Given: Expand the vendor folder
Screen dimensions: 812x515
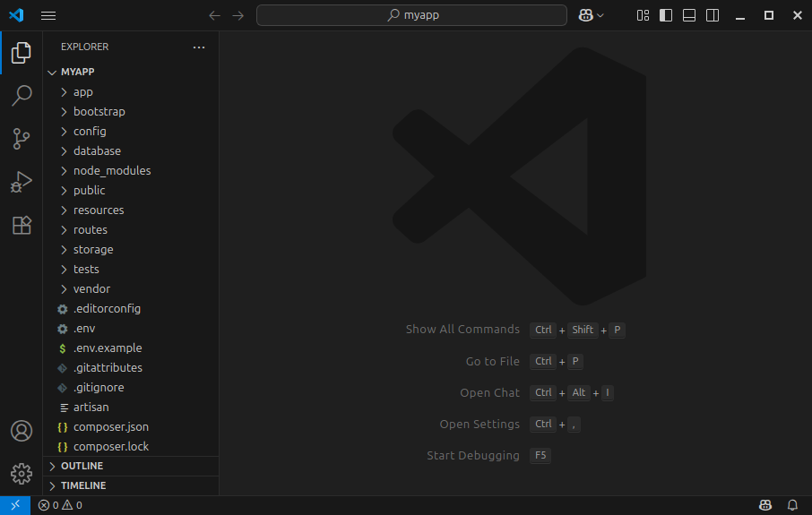Looking at the screenshot, I should click(x=131, y=288).
